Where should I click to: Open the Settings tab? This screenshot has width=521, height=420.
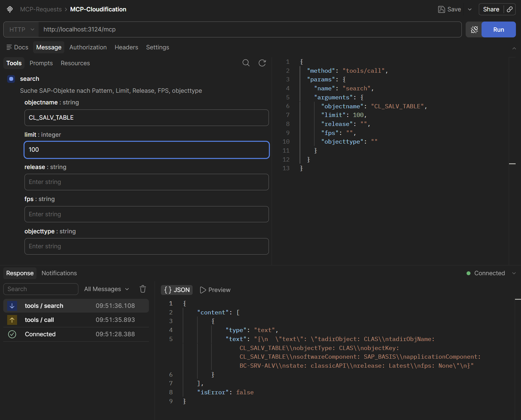click(x=158, y=47)
